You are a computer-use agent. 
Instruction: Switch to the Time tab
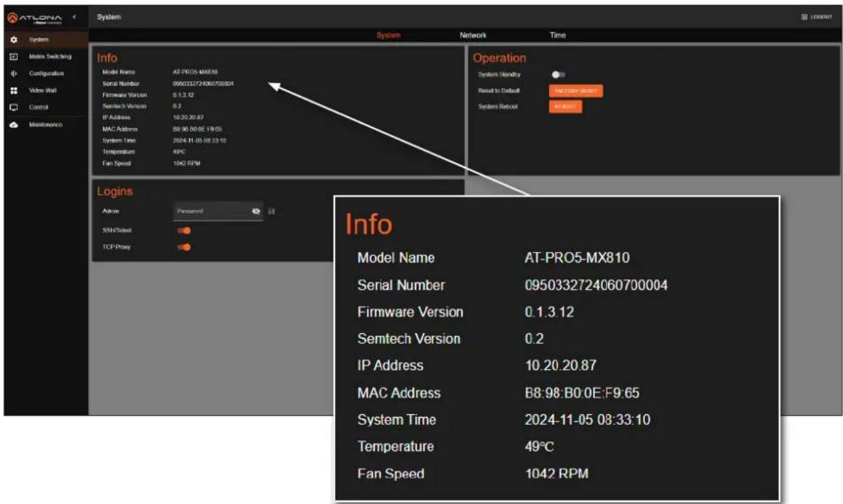(x=557, y=35)
